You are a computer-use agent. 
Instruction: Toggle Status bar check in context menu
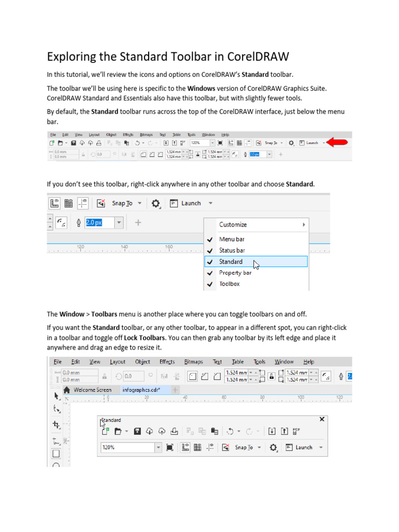point(210,250)
